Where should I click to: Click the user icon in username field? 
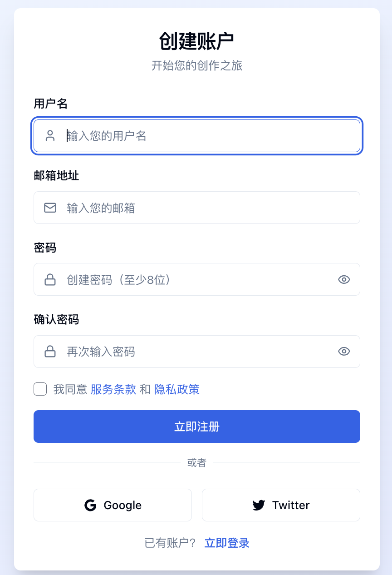tap(50, 135)
